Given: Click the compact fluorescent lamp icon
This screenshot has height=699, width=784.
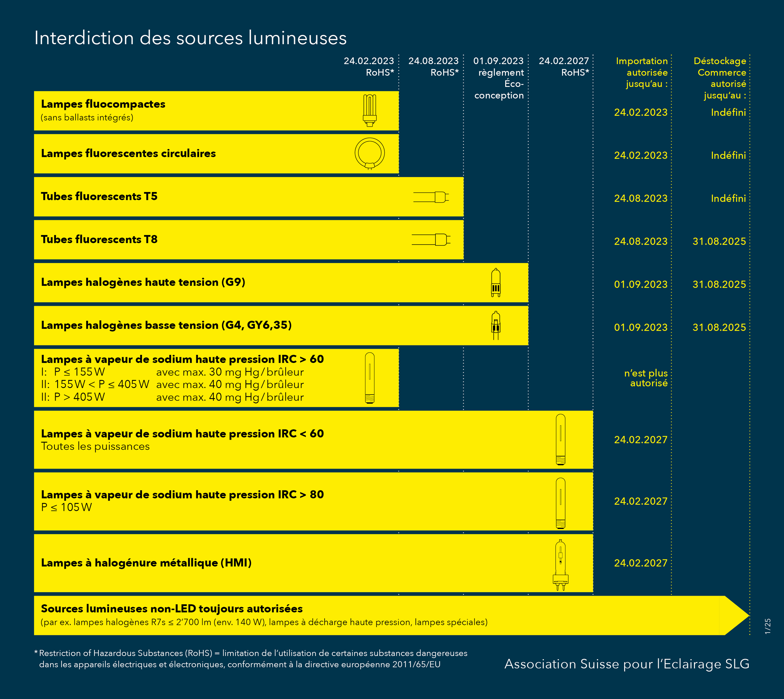Looking at the screenshot, I should [x=369, y=111].
